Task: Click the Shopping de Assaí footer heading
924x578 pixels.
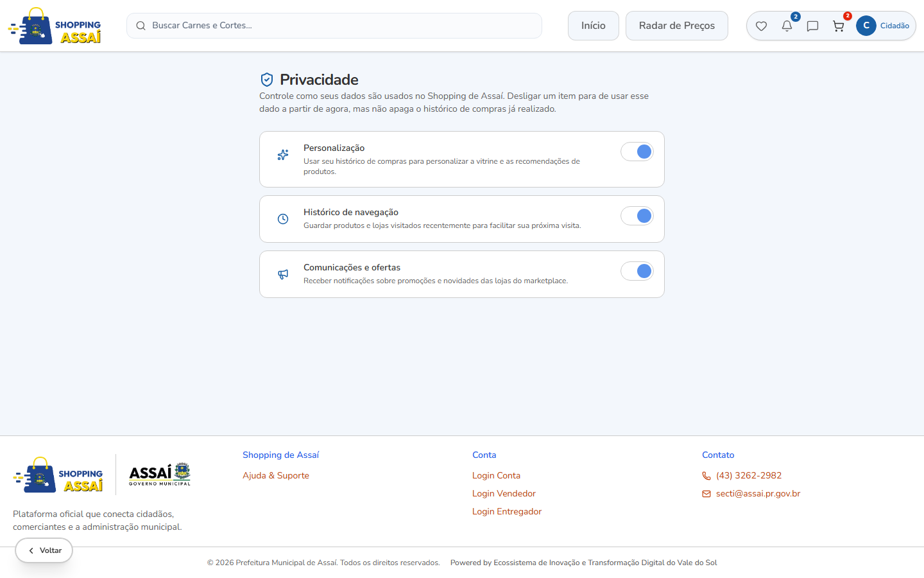Action: (x=280, y=455)
